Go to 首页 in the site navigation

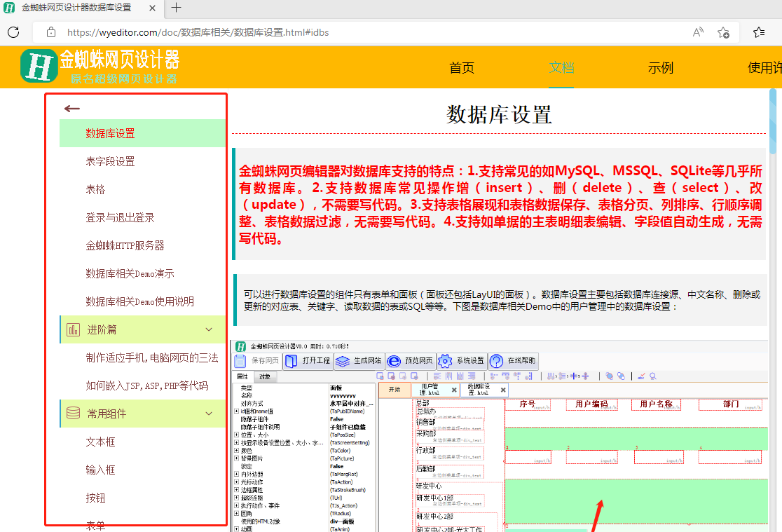[x=461, y=67]
